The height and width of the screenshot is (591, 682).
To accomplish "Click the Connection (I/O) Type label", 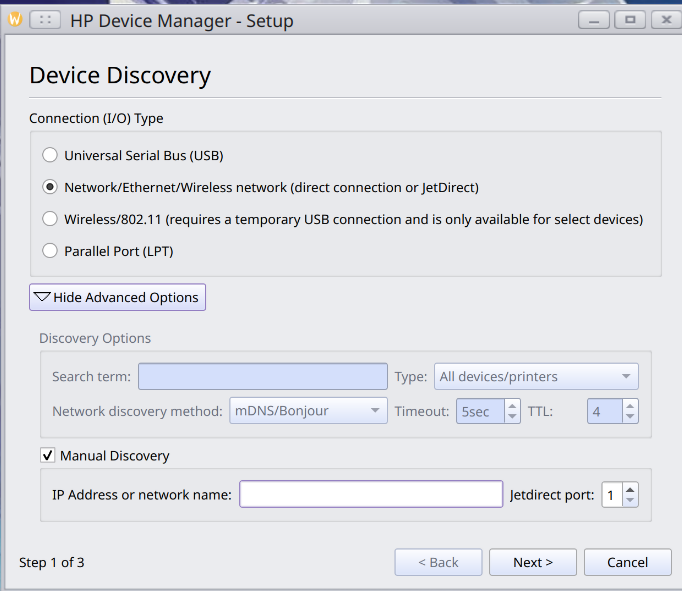I will click(x=96, y=118).
